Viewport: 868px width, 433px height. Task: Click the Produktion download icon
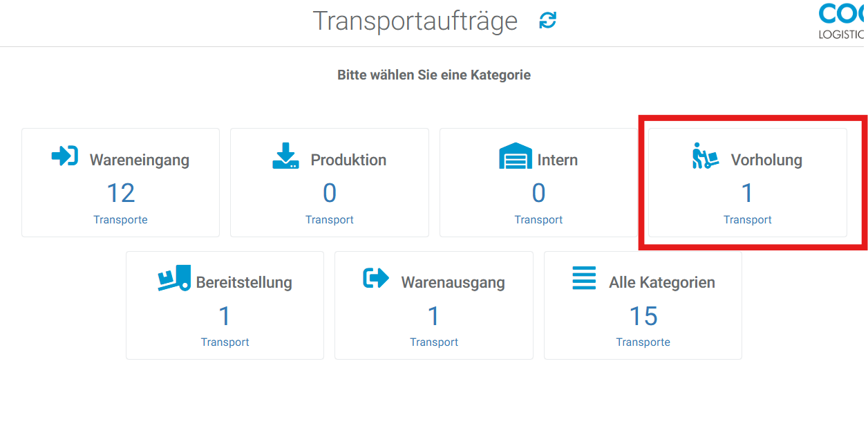point(286,156)
